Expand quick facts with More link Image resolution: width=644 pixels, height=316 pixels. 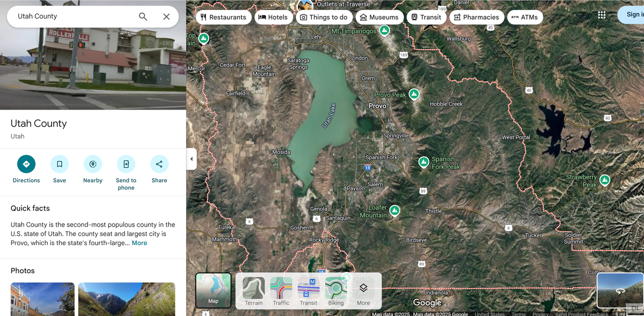pyautogui.click(x=139, y=243)
